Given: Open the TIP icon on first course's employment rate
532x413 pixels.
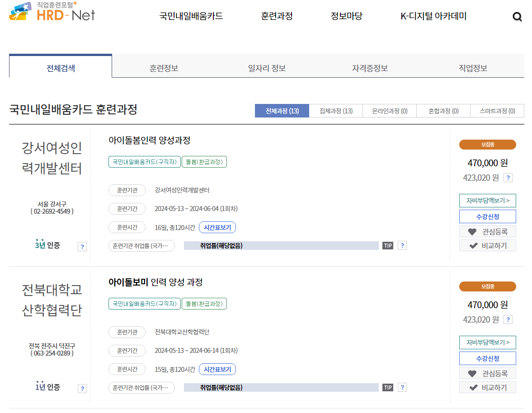Looking at the screenshot, I should (388, 245).
